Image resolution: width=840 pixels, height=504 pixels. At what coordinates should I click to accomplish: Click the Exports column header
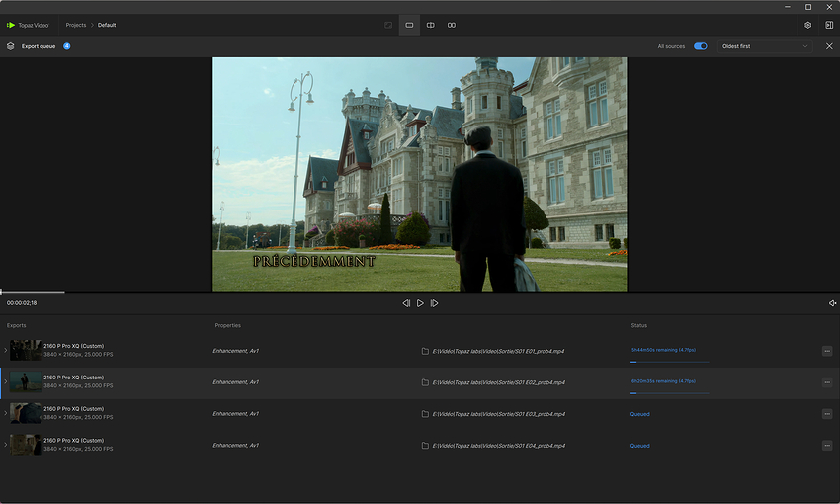point(16,326)
